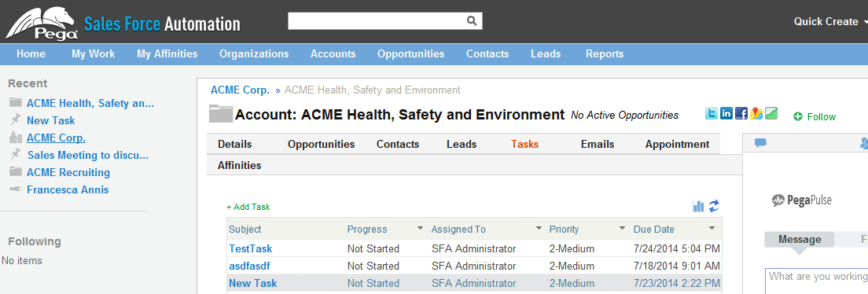Open the green finance chart icon
This screenshot has height=294, width=868.
coord(771,113)
